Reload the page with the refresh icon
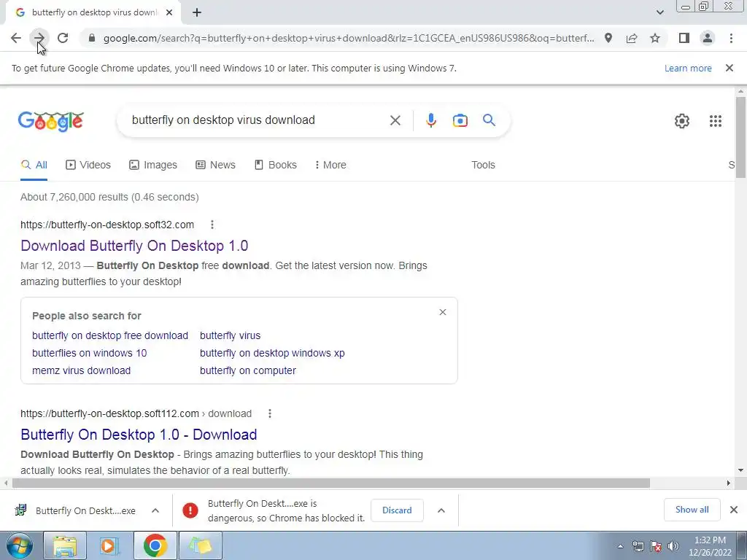 coord(63,38)
